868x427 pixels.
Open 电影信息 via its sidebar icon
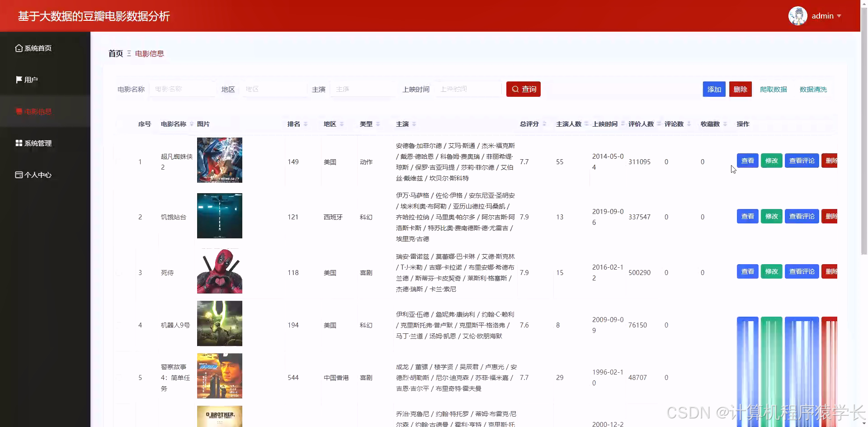point(19,111)
